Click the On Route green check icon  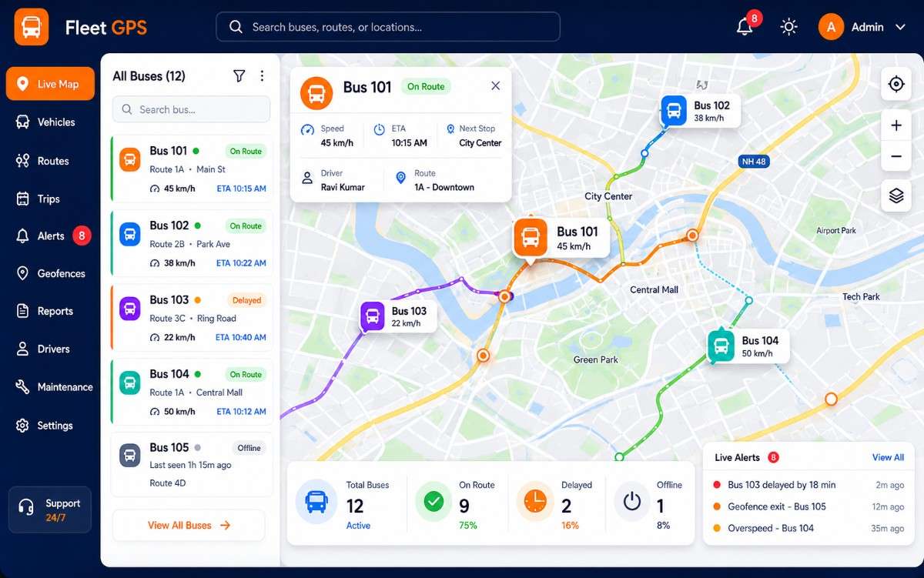434,502
